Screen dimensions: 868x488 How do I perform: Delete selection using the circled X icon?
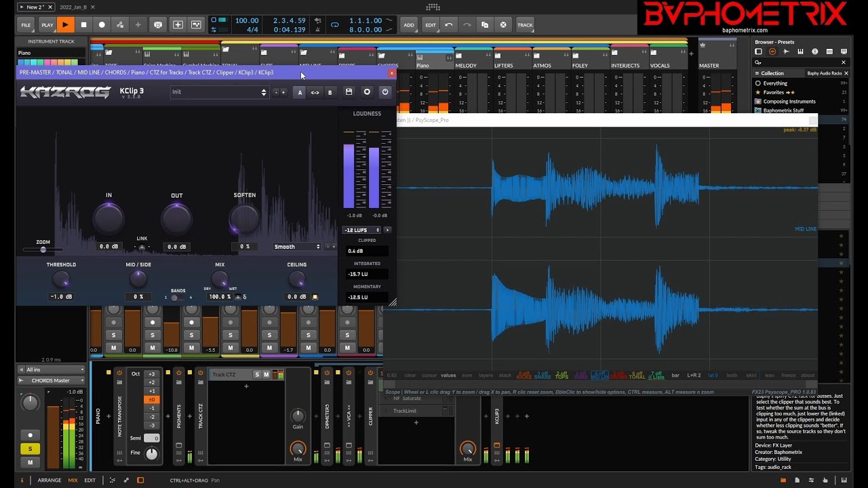point(502,25)
